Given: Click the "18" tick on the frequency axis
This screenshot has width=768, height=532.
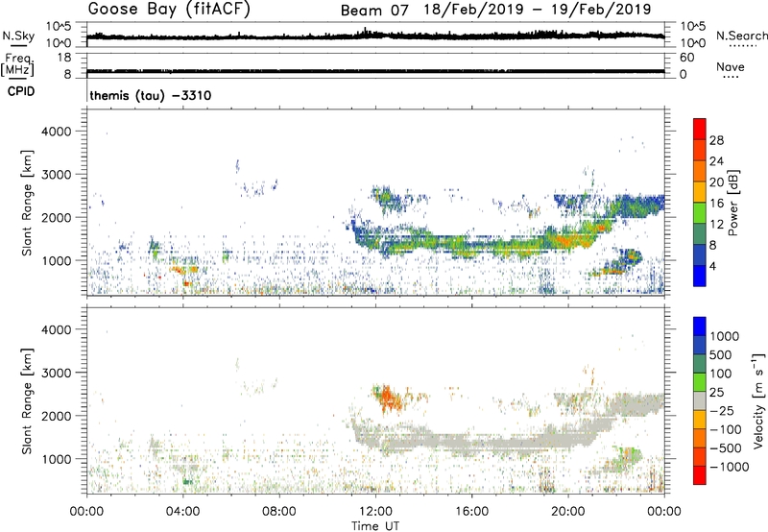Looking at the screenshot, I should pos(65,58).
